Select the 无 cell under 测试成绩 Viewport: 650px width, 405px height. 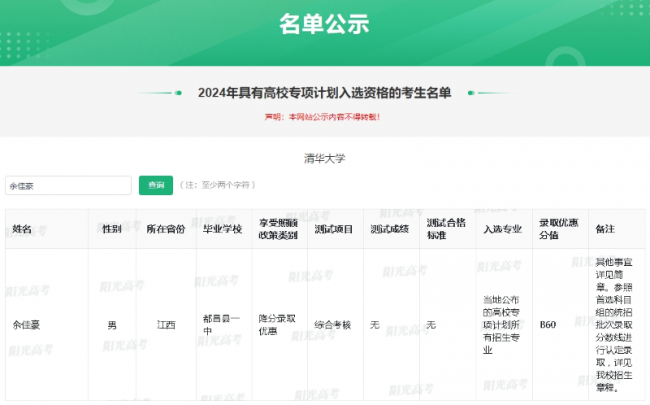[375, 325]
